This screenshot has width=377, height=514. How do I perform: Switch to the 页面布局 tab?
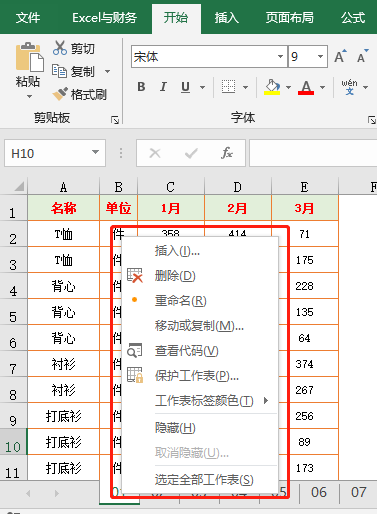289,18
